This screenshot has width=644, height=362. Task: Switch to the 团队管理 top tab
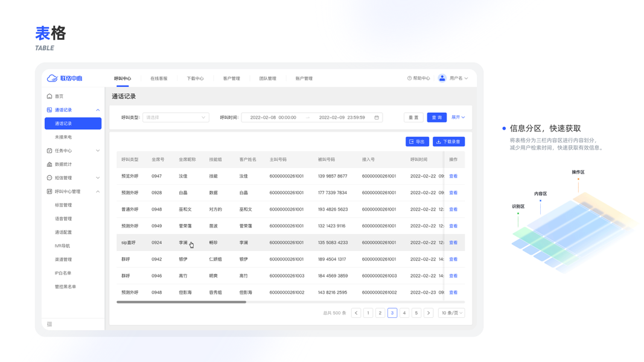[267, 78]
